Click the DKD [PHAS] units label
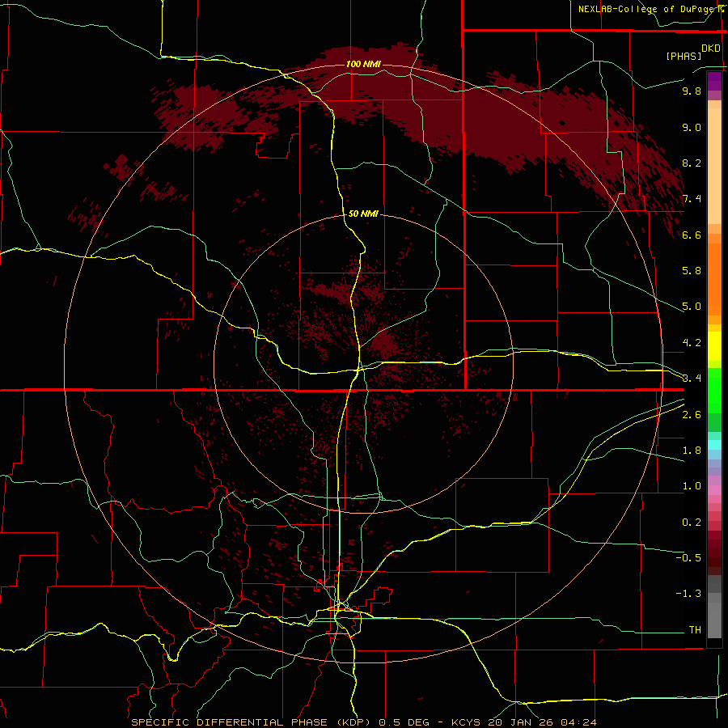 coord(692,52)
